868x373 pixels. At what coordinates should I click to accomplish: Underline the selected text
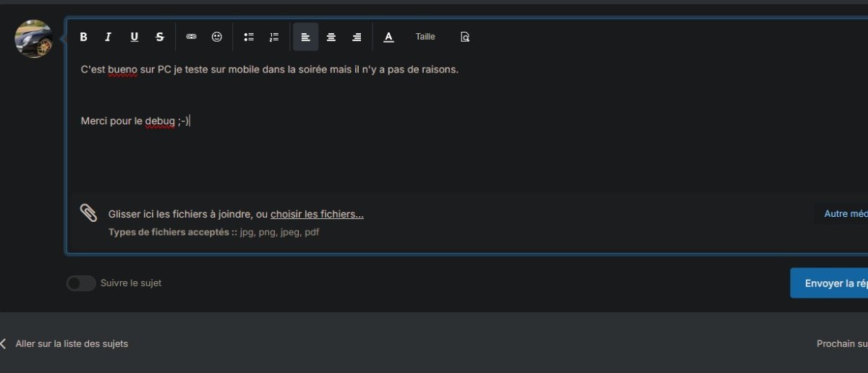tap(134, 37)
